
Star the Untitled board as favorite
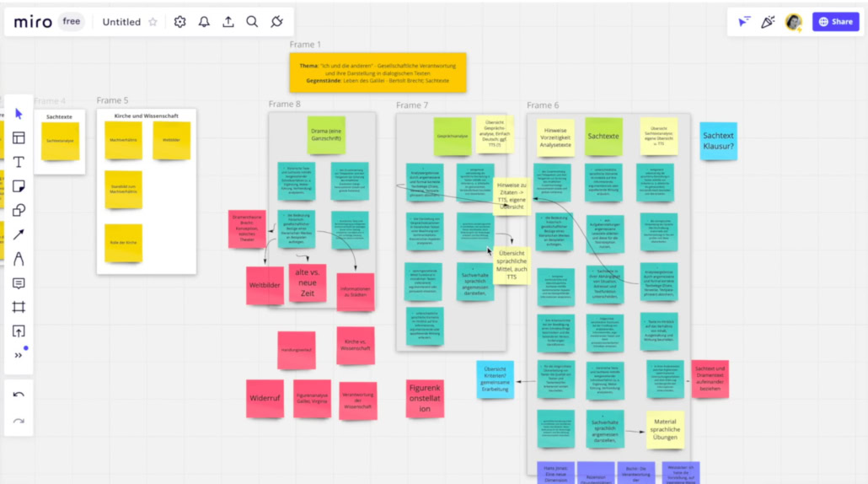coord(153,22)
